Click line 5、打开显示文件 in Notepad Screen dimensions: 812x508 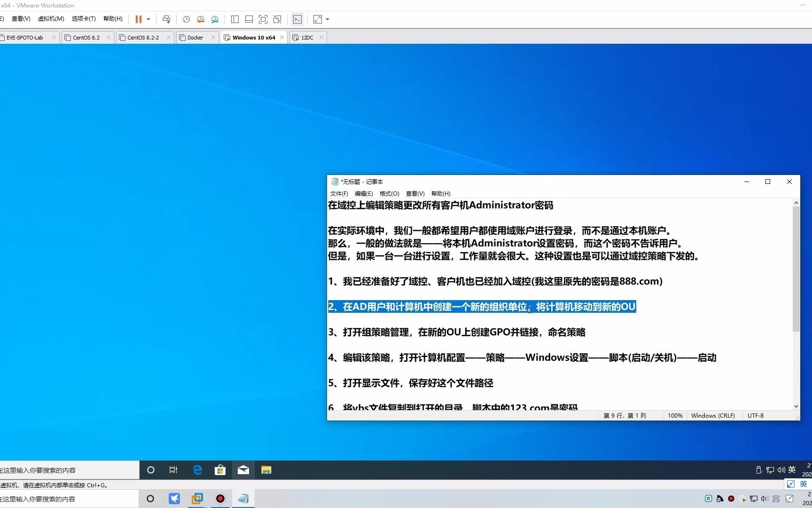coord(411,383)
